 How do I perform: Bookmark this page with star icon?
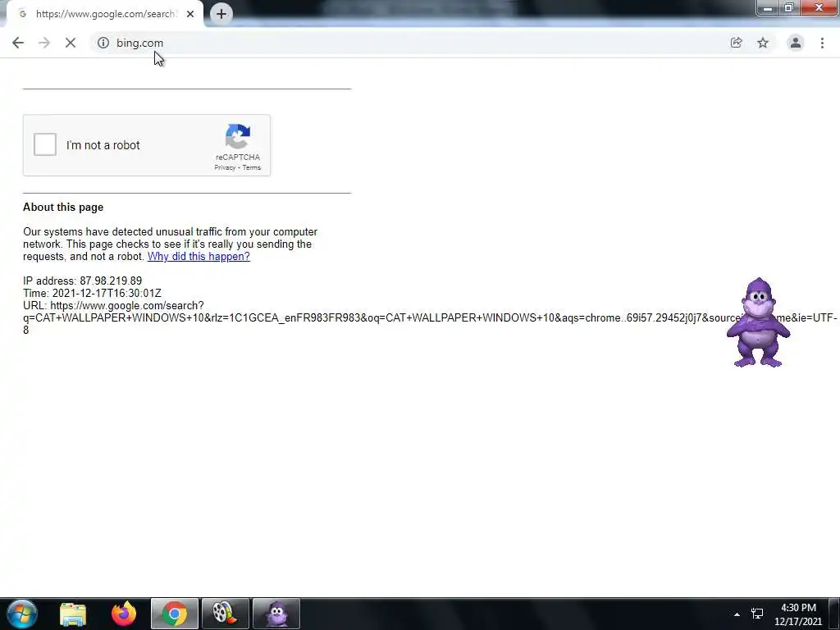[763, 43]
